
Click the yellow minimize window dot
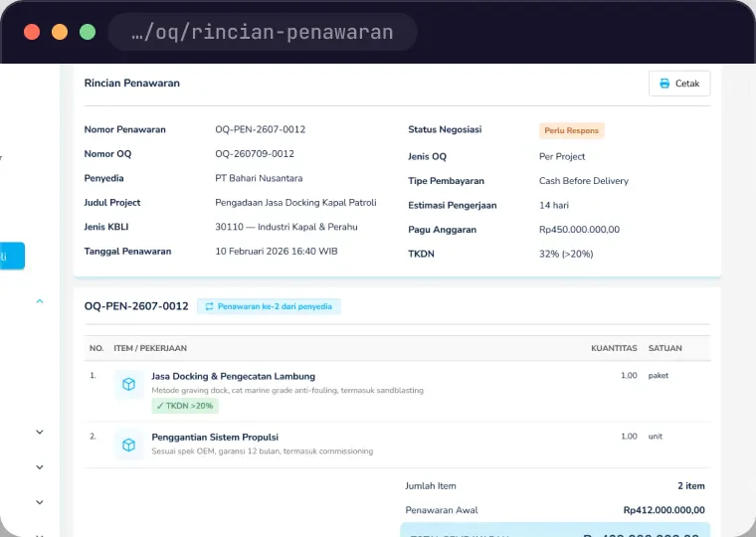coord(60,32)
